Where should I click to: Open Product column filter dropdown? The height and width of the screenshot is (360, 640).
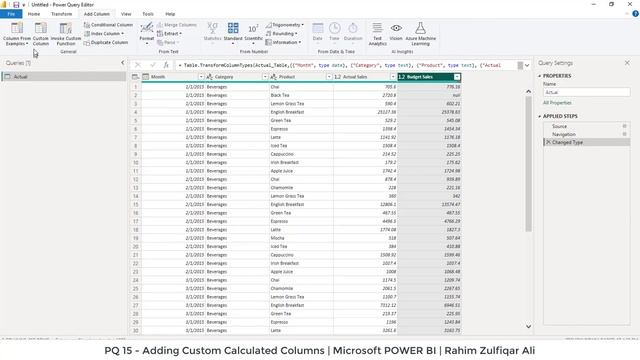coord(329,77)
